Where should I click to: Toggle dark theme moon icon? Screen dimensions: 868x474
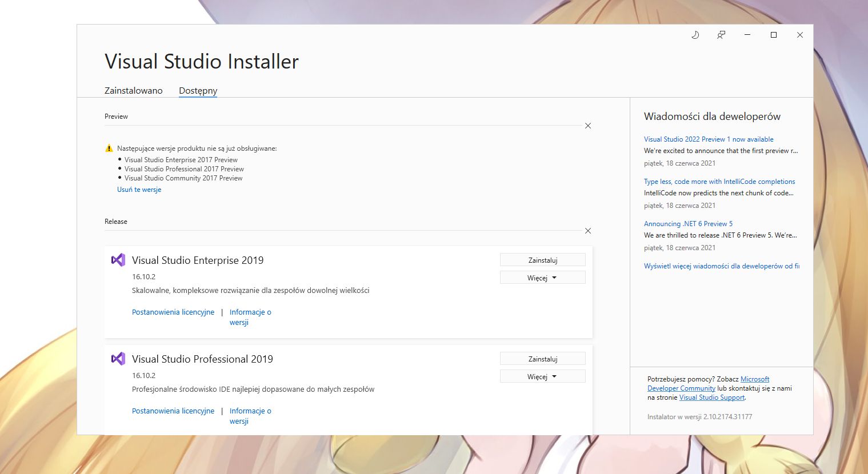pos(695,35)
